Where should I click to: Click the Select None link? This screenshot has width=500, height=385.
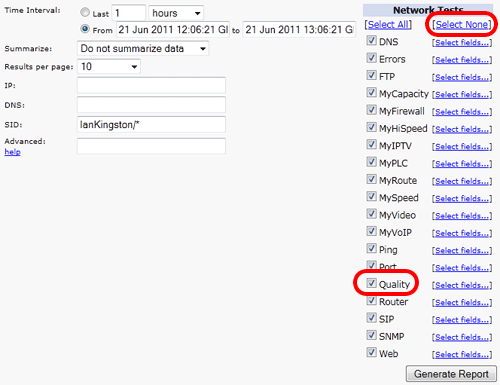coord(462,24)
